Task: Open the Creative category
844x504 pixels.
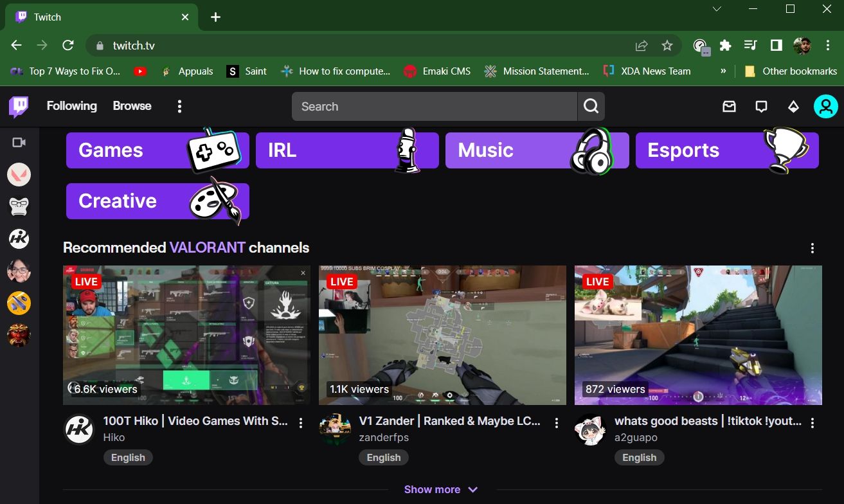Action: tap(157, 201)
